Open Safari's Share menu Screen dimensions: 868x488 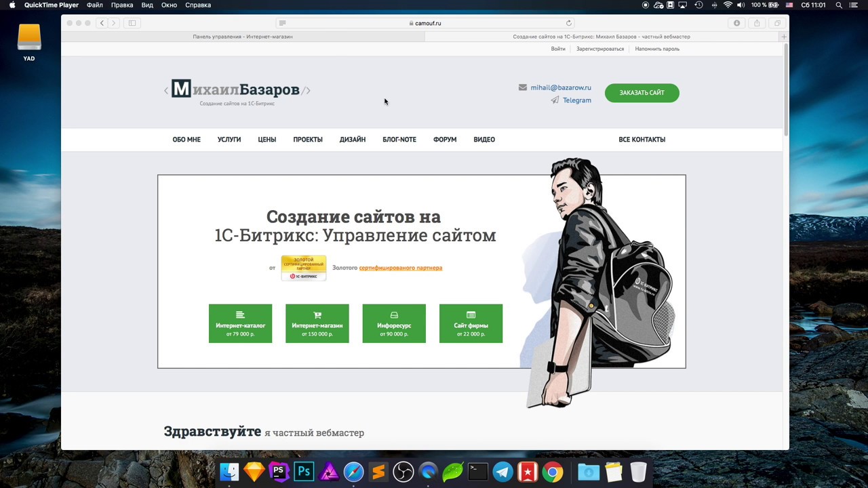click(757, 23)
